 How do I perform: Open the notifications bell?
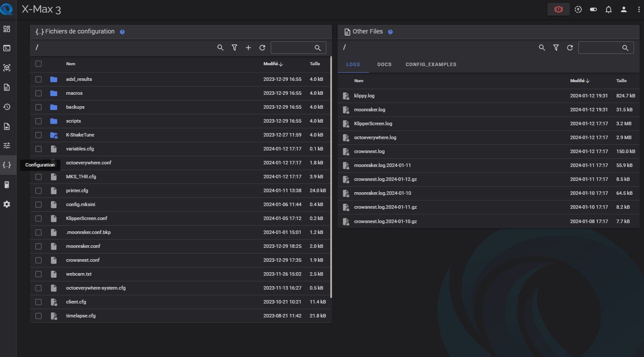pyautogui.click(x=608, y=9)
